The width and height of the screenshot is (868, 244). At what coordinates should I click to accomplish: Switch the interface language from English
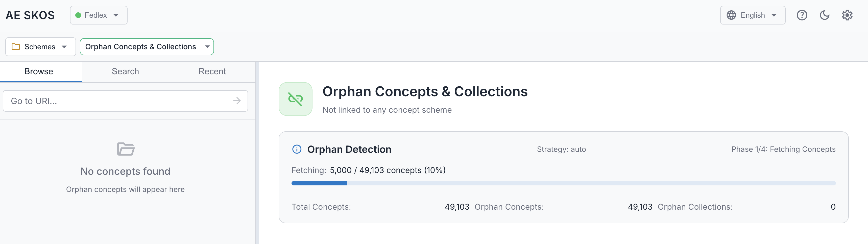point(753,15)
